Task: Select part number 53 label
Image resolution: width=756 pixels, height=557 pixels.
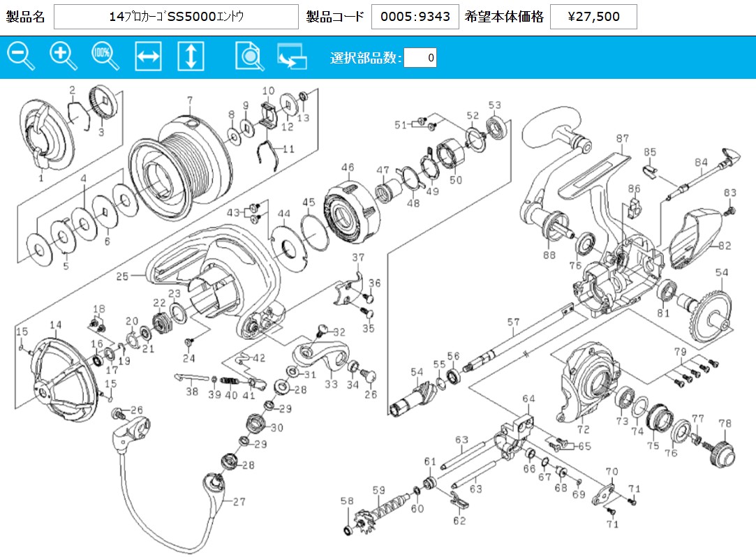Action: [495, 105]
